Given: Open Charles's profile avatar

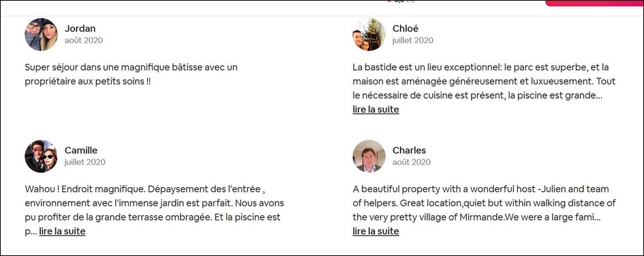Looking at the screenshot, I should point(369,157).
